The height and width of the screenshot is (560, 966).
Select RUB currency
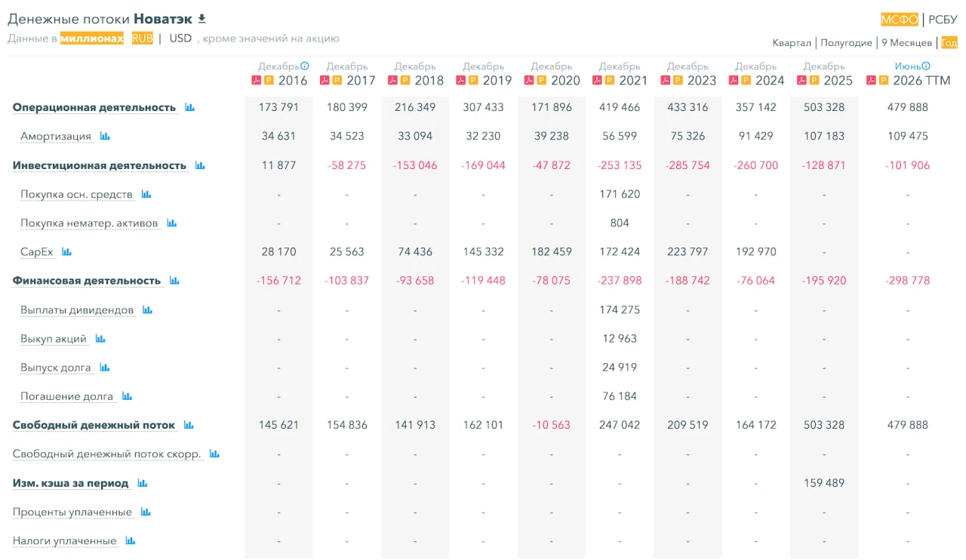(x=142, y=38)
